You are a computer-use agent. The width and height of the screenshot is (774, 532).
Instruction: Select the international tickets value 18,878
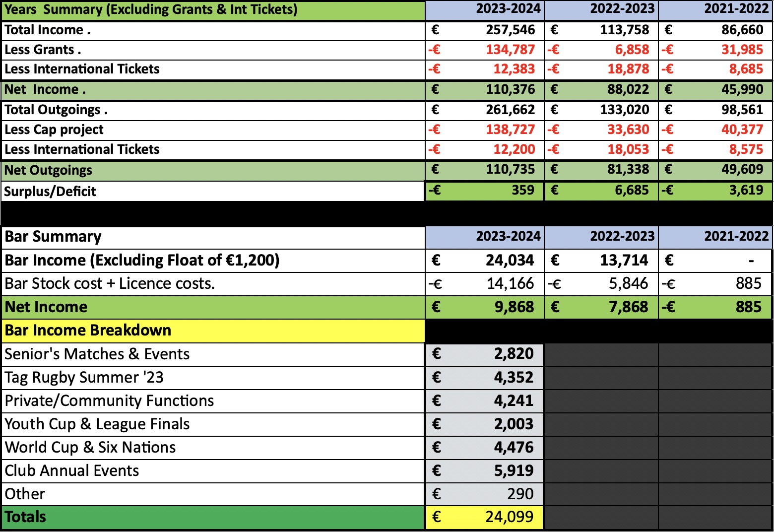629,69
